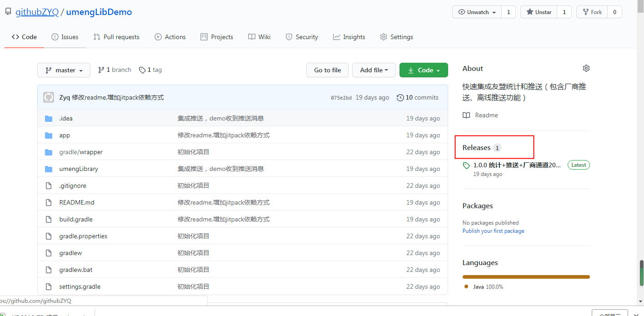Click the fork count of 0
644x316 pixels.
click(614, 12)
